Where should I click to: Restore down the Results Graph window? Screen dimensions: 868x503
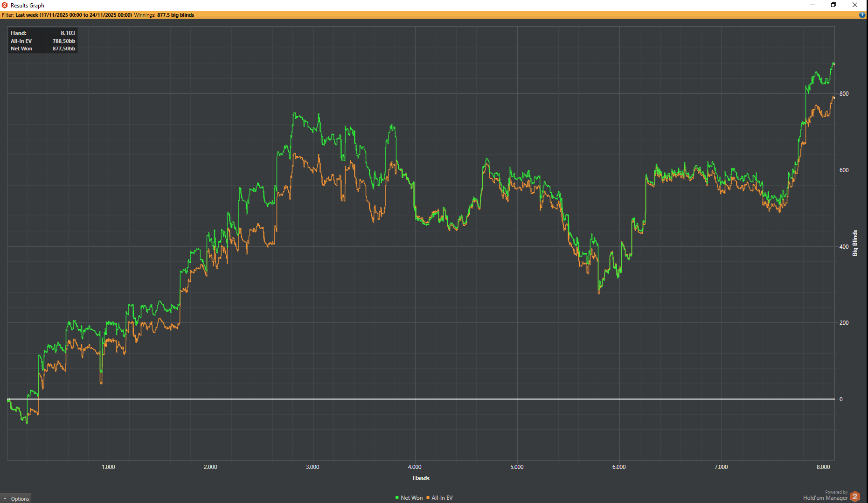pos(833,5)
